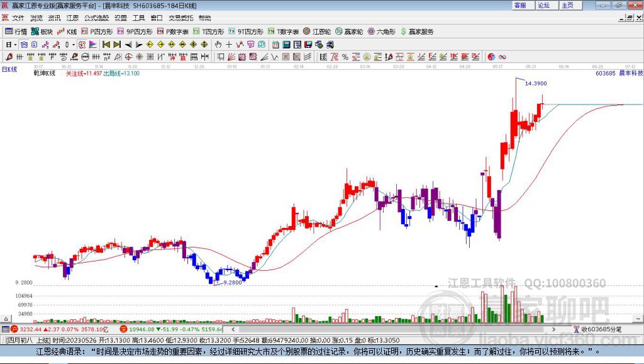Click the horizontal scrollbar track below chart
Viewport: 644px width, 364px height.
pos(394,329)
